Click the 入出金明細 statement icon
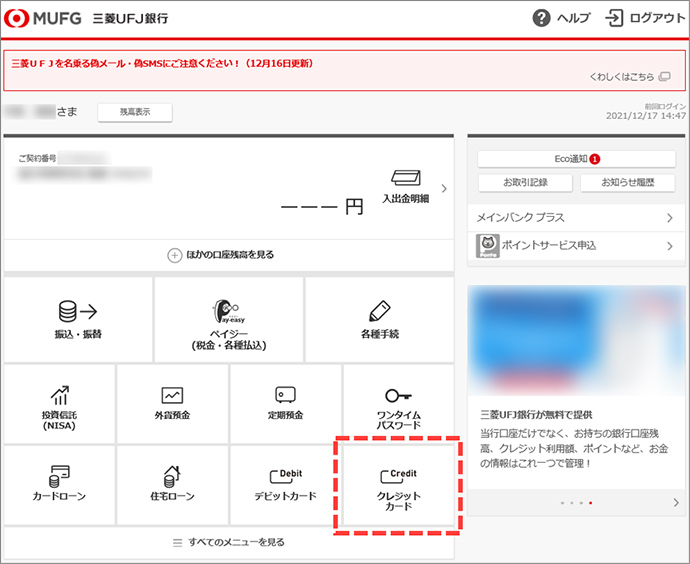The height and width of the screenshot is (564, 690). tap(406, 187)
